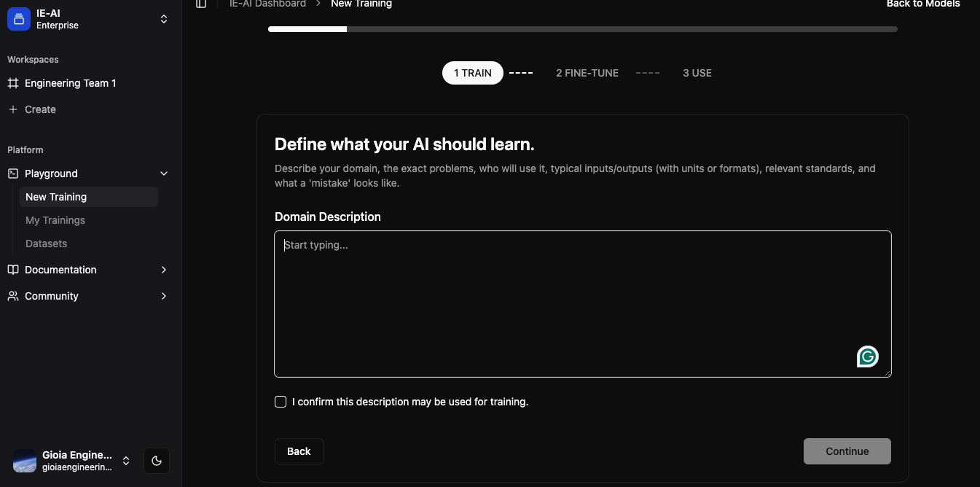The image size is (980, 487).
Task: Activate the Grammarly icon in the textarea
Action: (x=867, y=357)
